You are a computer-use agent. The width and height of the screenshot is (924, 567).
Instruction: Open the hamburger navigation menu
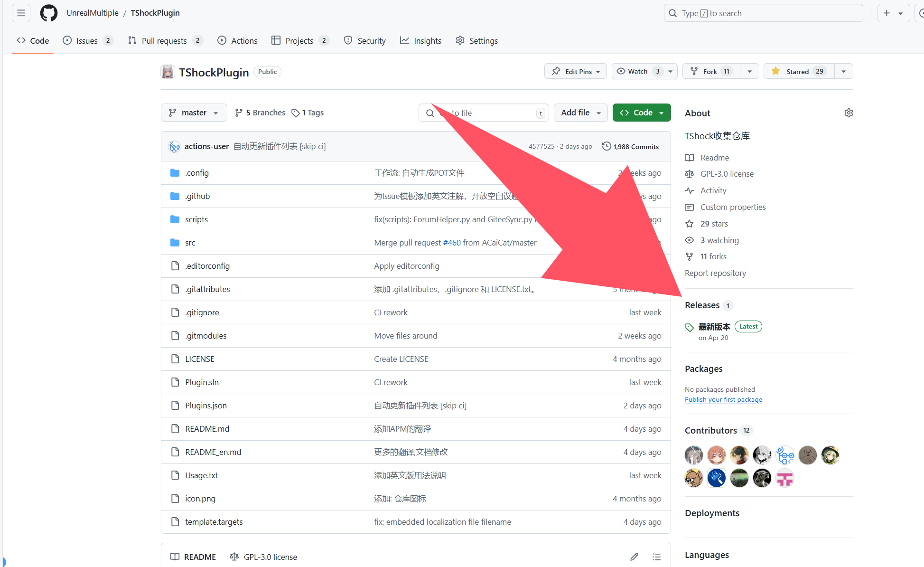coord(21,13)
